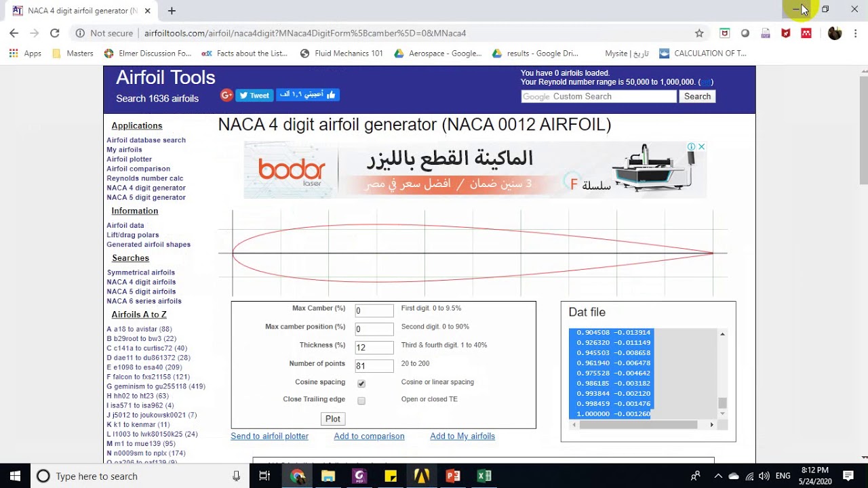Open File Explorer from the taskbar
868x488 pixels.
pos(328,476)
